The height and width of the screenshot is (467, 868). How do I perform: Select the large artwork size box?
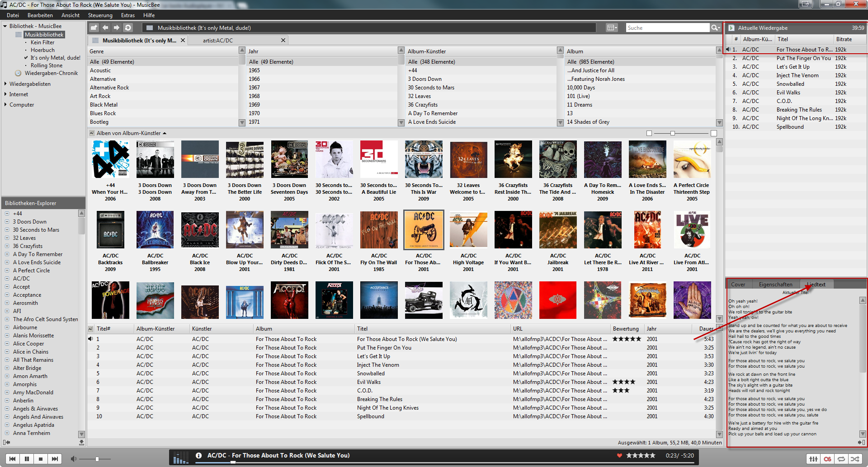click(x=713, y=133)
